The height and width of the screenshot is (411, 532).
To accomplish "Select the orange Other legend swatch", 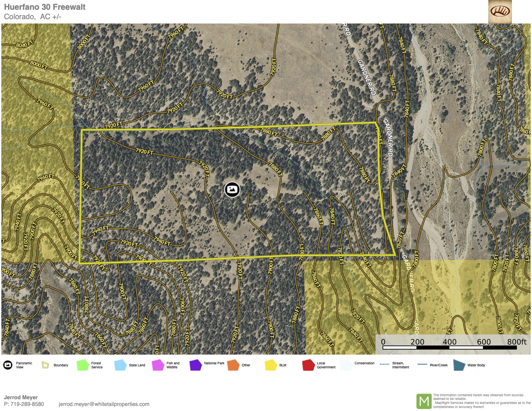I will 233,365.
